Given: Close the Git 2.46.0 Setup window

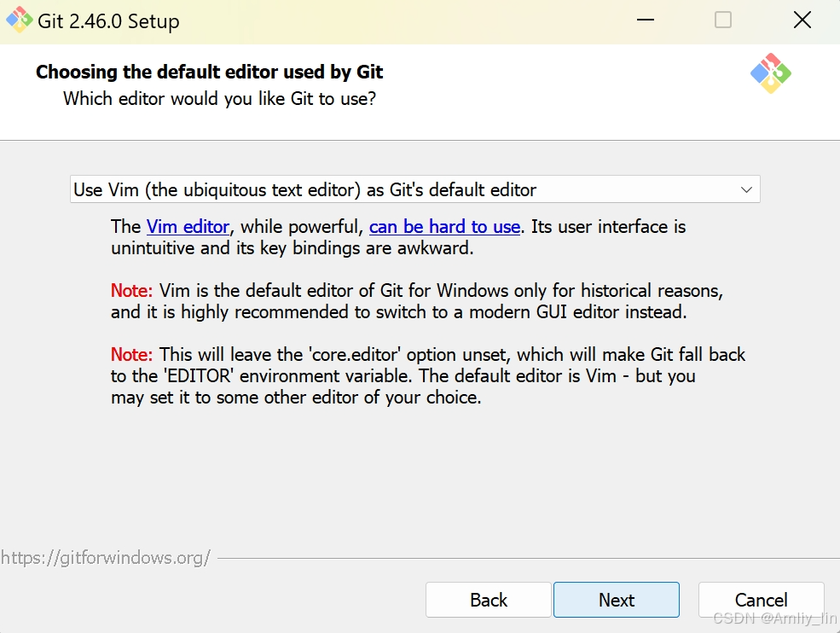Looking at the screenshot, I should [802, 20].
